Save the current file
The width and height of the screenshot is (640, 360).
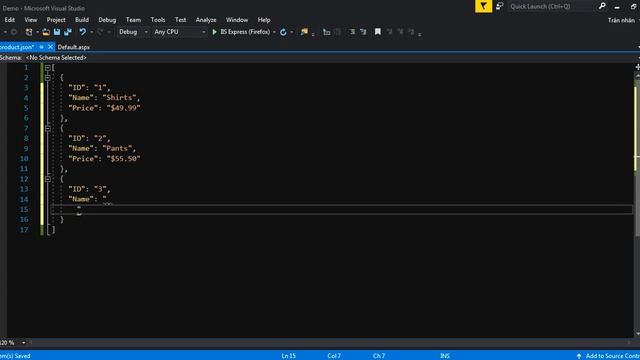57,32
